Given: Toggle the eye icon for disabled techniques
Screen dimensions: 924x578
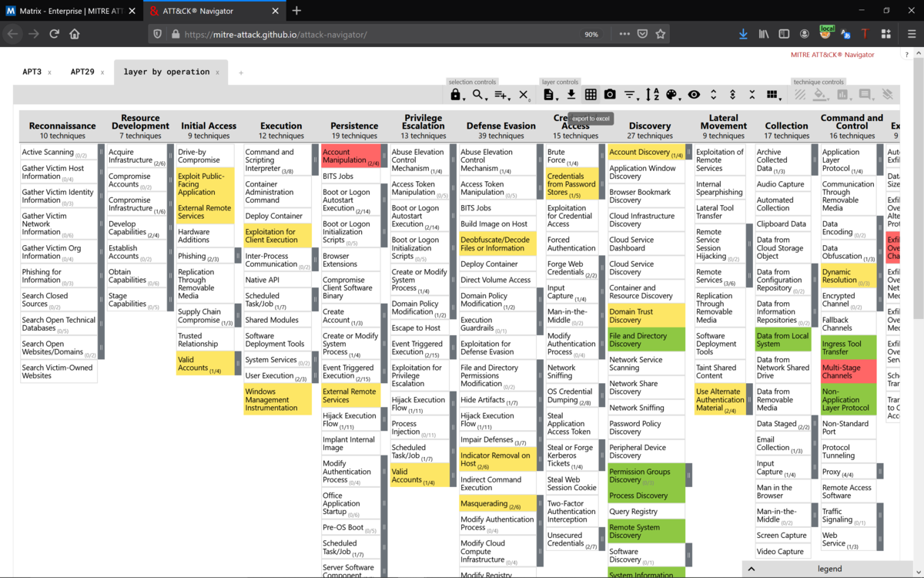Looking at the screenshot, I should [694, 94].
